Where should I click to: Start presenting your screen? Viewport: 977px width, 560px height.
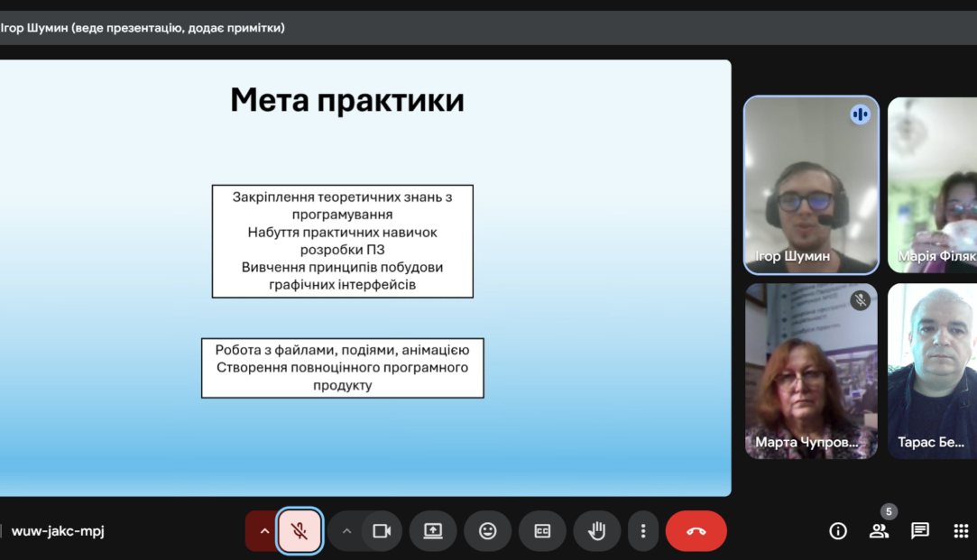pos(433,531)
